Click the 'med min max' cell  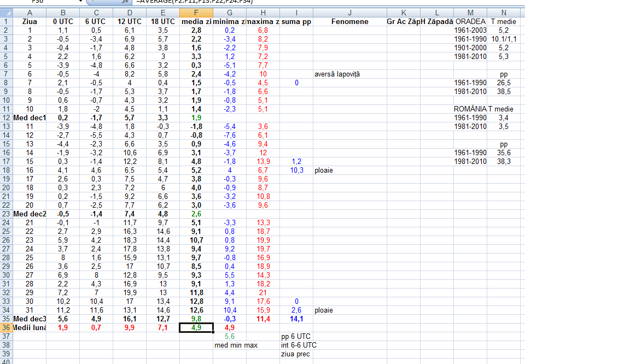pos(236,345)
